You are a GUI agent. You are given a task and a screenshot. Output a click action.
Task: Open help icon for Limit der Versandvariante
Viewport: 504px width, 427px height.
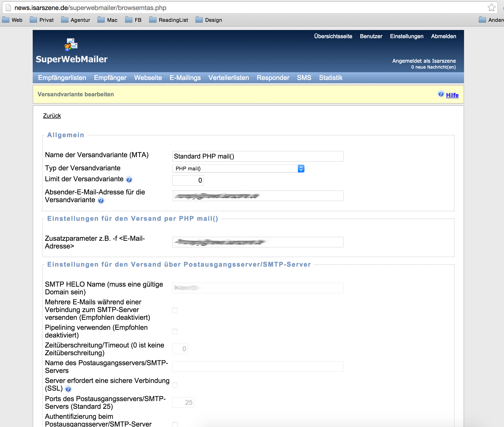pos(129,180)
